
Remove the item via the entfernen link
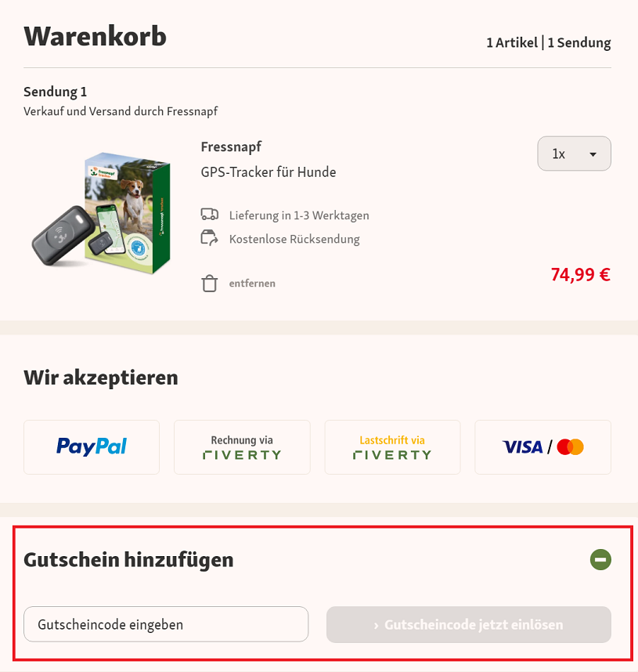[x=251, y=283]
